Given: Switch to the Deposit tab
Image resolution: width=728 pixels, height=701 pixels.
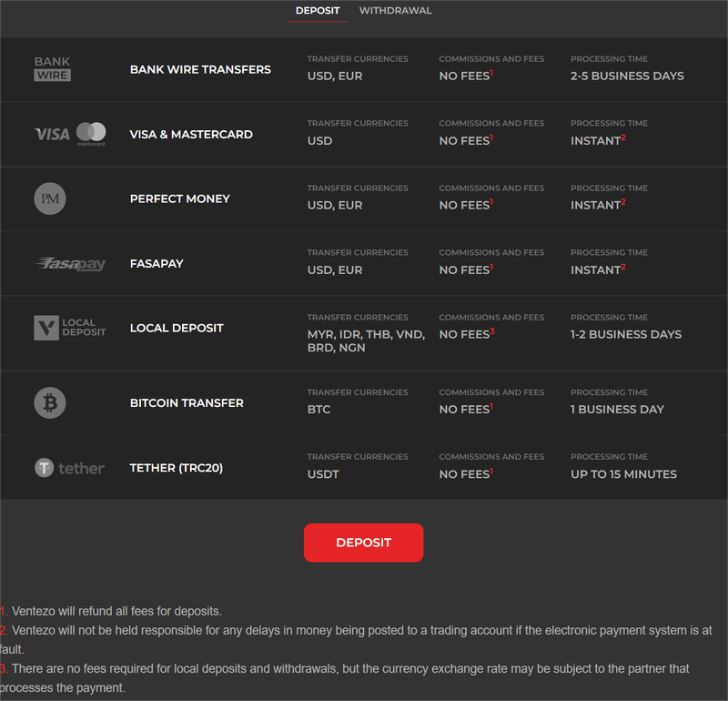Looking at the screenshot, I should (318, 11).
